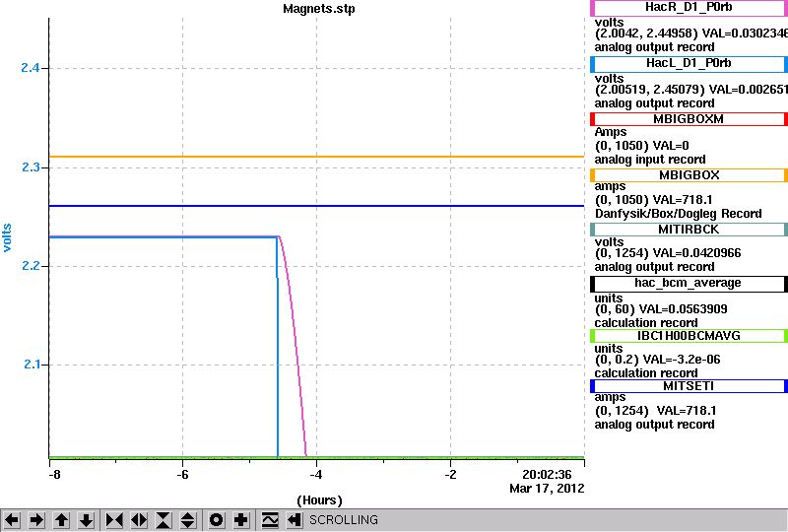Viewport: 788px width, 532px height.
Task: Click the dark blue MITSETI trace line
Action: (x=316, y=206)
